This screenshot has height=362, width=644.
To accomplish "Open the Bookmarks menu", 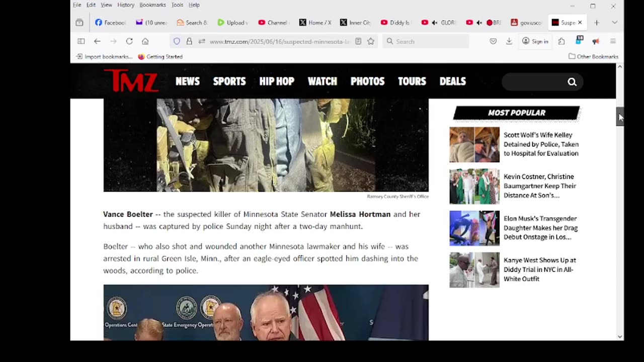I will point(152,5).
